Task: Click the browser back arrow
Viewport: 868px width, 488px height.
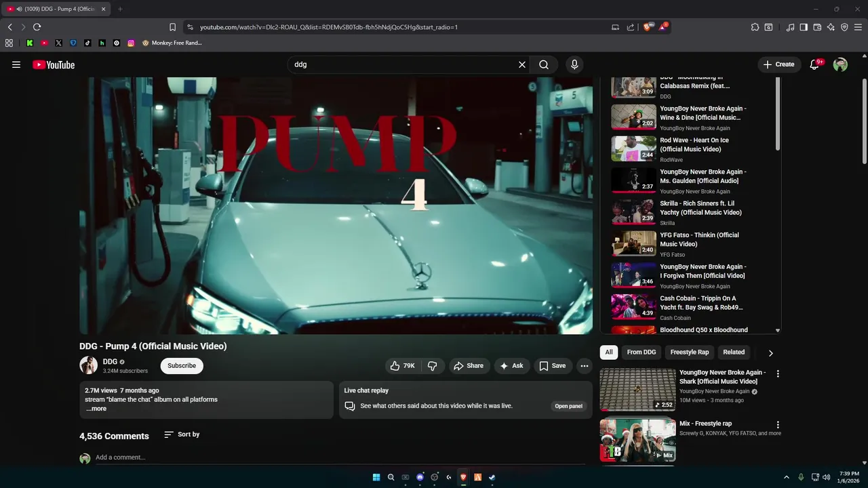Action: pyautogui.click(x=9, y=27)
